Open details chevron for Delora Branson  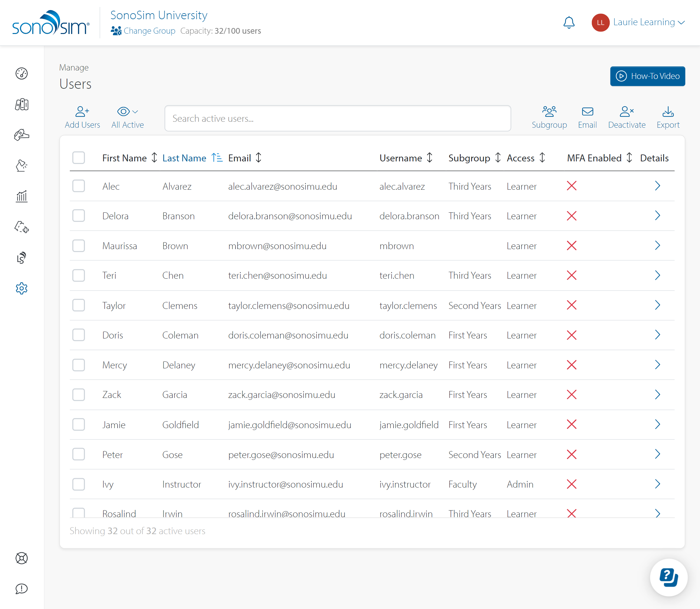[658, 215]
